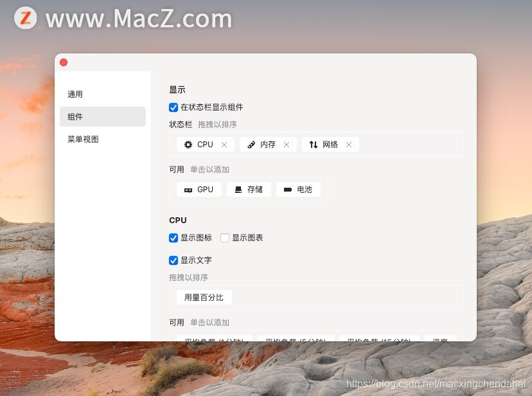Screen dimensions: 532x396
Task: Click the CPU section heading
Action: click(x=178, y=221)
